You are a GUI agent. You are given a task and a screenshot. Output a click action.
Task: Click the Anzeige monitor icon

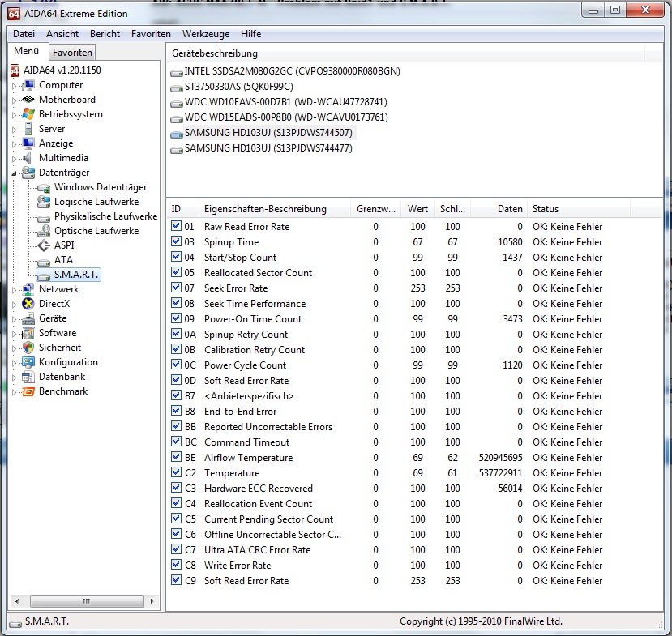(x=28, y=143)
